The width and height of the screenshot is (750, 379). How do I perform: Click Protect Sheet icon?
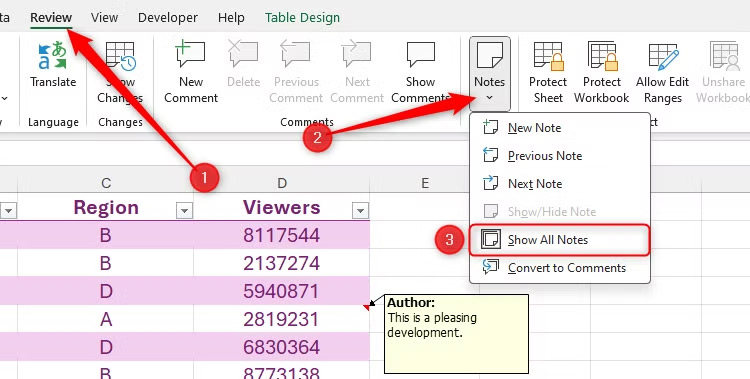548,56
